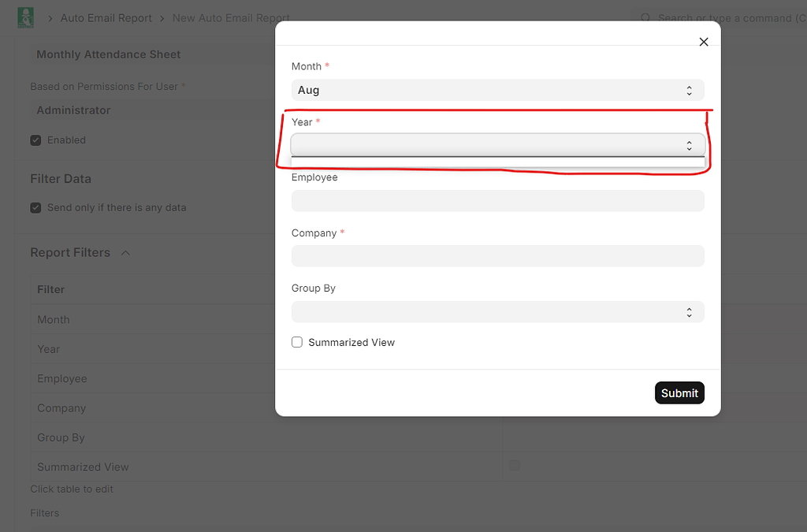The image size is (807, 532).
Task: Click the Company input field
Action: pos(498,256)
